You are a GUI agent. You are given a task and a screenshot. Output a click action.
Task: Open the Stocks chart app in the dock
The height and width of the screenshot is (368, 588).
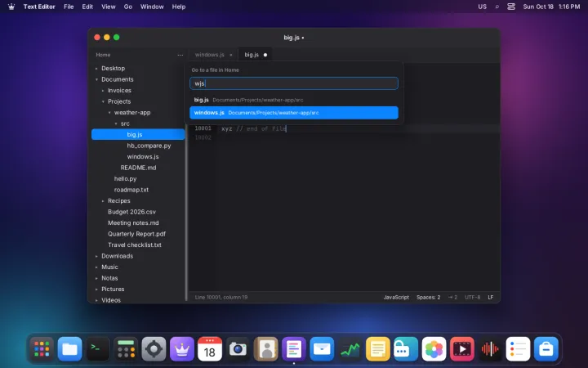point(350,349)
